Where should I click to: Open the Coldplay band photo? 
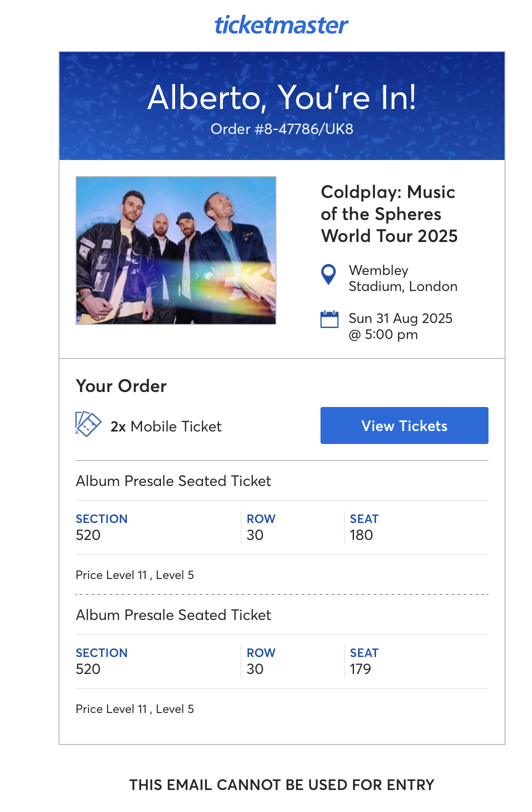tap(176, 250)
